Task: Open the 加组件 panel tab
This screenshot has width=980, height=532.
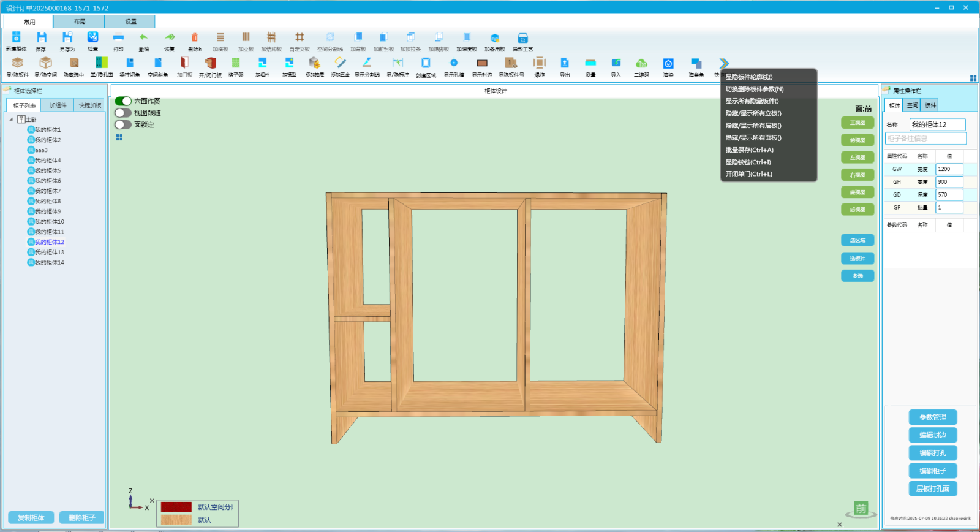Action: click(x=58, y=105)
